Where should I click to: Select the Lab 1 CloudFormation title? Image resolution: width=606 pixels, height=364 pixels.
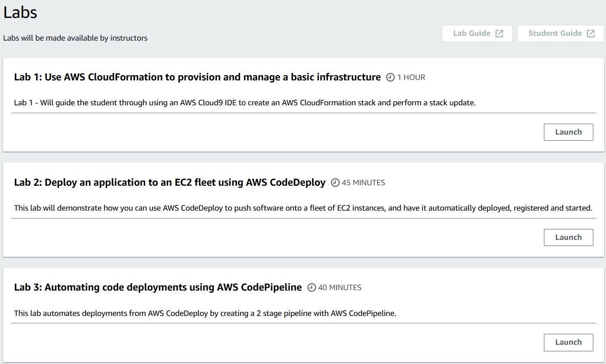point(198,77)
